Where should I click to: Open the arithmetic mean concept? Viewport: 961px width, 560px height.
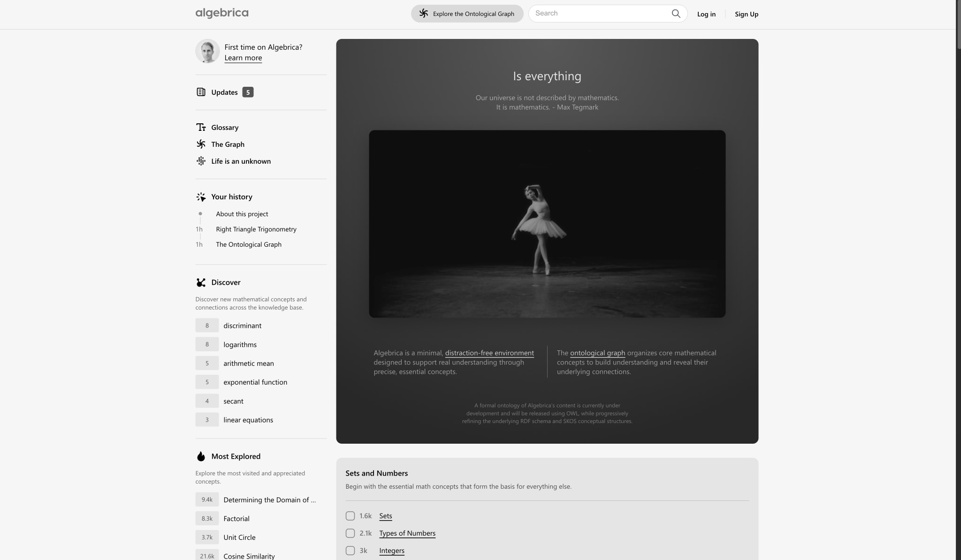(x=249, y=363)
